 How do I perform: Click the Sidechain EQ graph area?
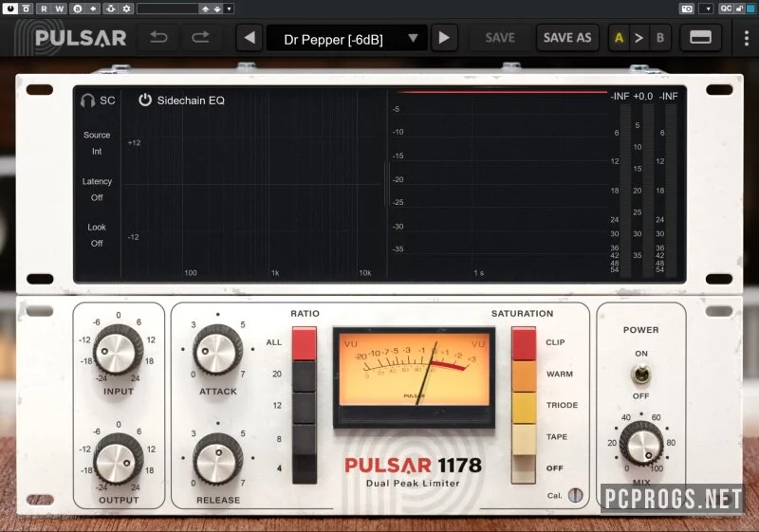point(253,184)
